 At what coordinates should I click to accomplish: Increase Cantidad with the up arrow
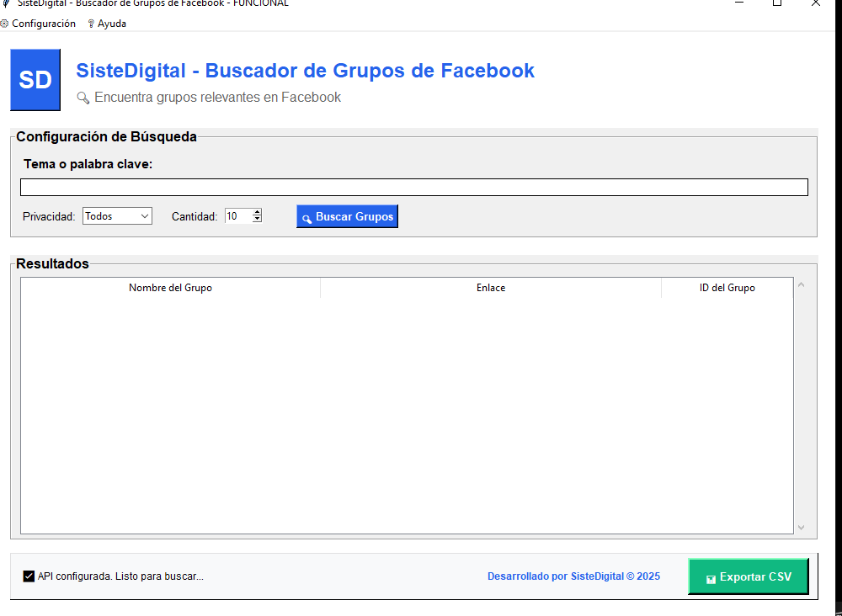257,212
